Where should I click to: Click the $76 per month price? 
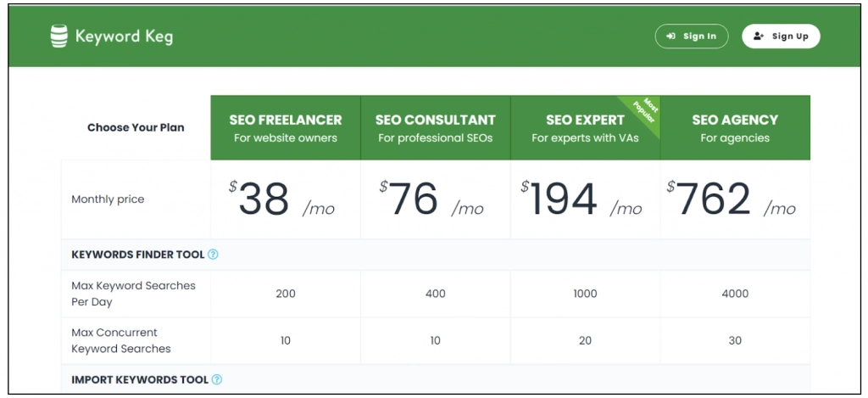coord(432,200)
